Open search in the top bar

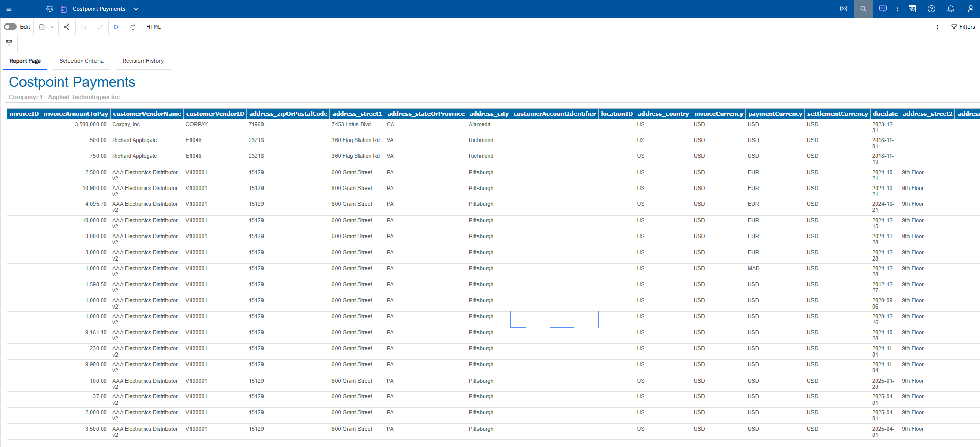[863, 9]
